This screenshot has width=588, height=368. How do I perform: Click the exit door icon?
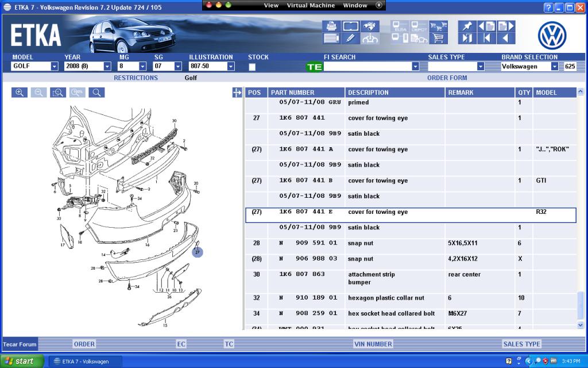point(467,39)
